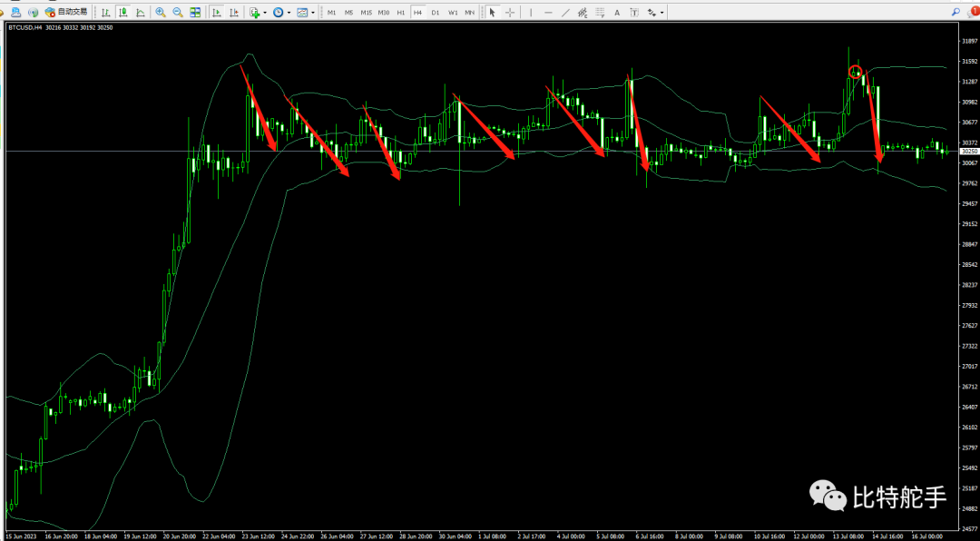Switch chart to line chart style

pyautogui.click(x=141, y=12)
